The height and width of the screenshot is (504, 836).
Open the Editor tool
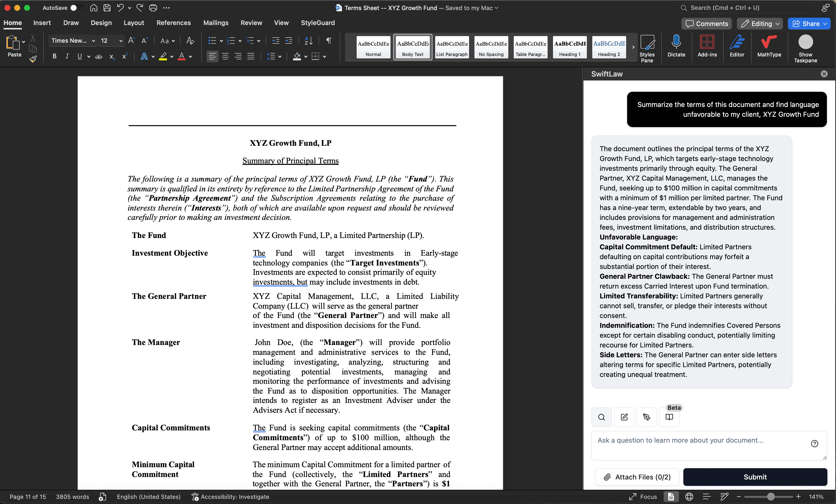(x=737, y=46)
